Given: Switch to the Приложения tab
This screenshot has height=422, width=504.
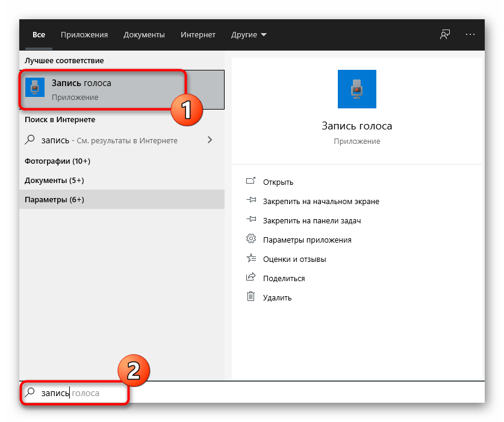Looking at the screenshot, I should (85, 35).
